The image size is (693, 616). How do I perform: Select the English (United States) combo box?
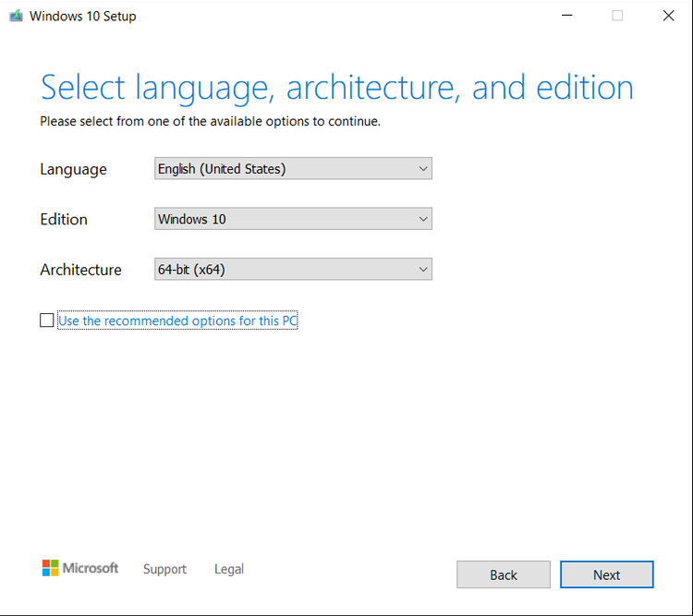293,168
